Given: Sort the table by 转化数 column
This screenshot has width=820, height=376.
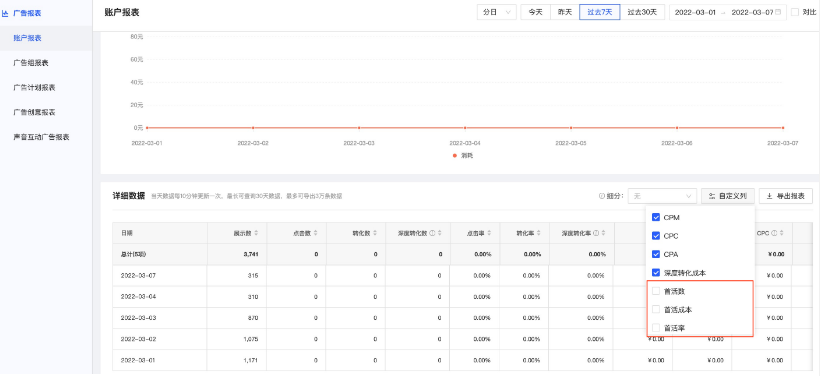Looking at the screenshot, I should pos(375,233).
